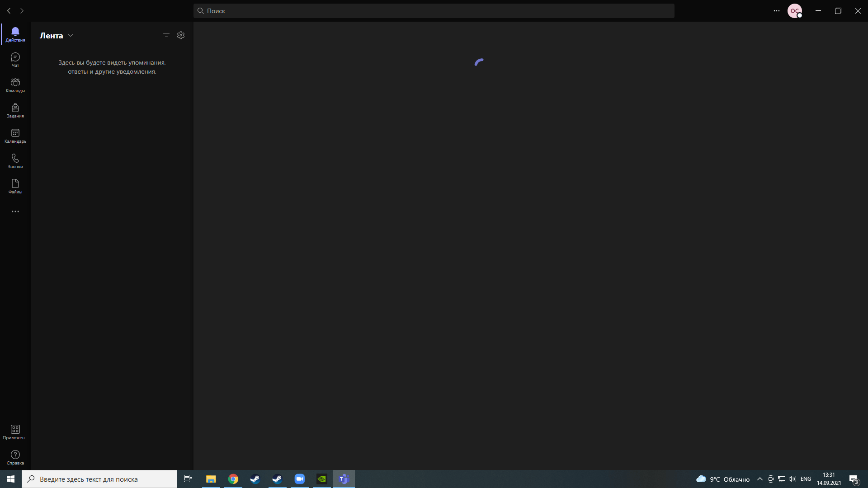
Task: Open the Windows notification center
Action: pyautogui.click(x=854, y=479)
